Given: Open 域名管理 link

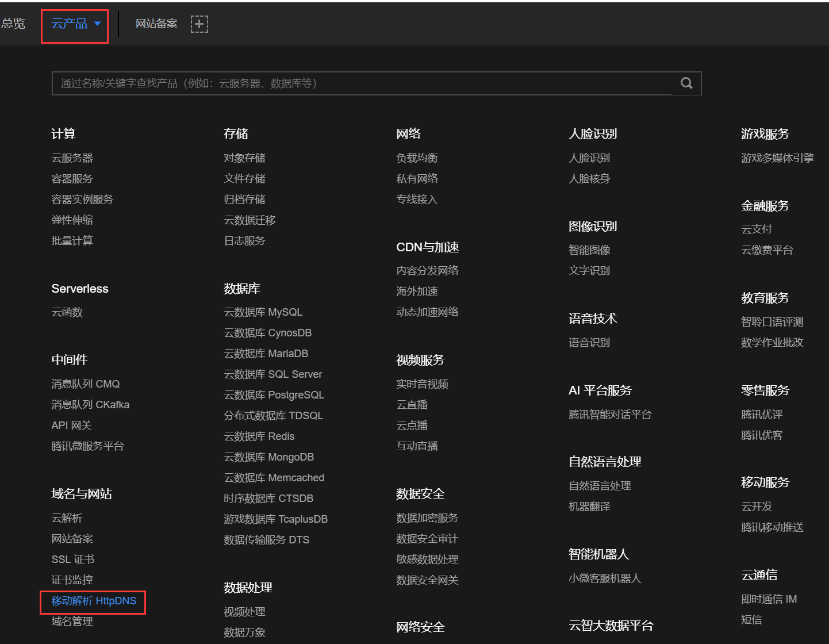Looking at the screenshot, I should (x=72, y=622).
